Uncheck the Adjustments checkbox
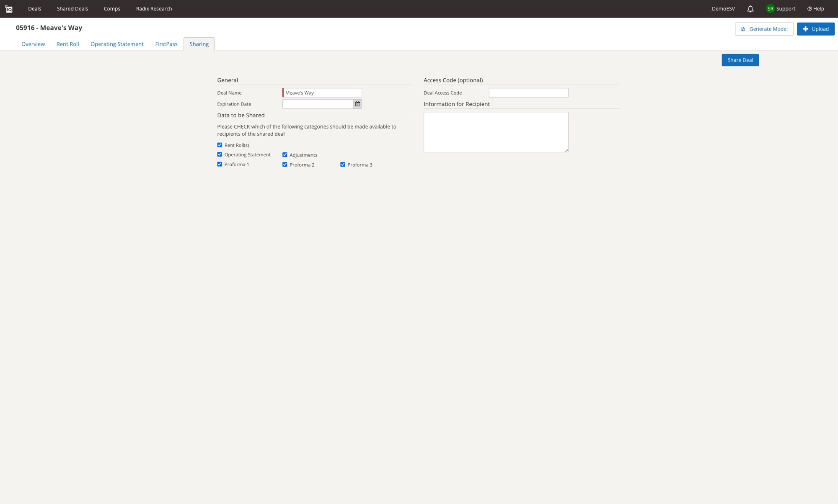This screenshot has width=838, height=504. pyautogui.click(x=285, y=155)
